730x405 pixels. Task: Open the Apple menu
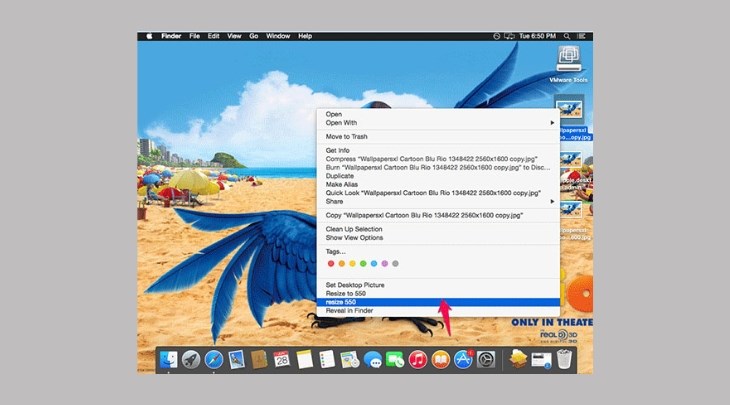[150, 36]
